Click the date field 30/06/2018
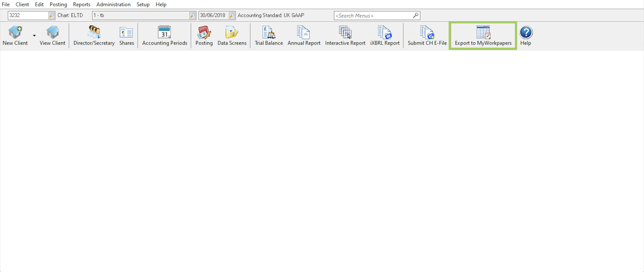The height and width of the screenshot is (272, 644). tap(214, 15)
